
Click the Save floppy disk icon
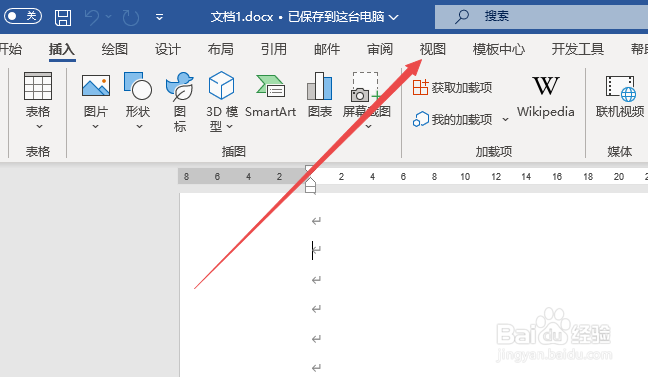[63, 17]
